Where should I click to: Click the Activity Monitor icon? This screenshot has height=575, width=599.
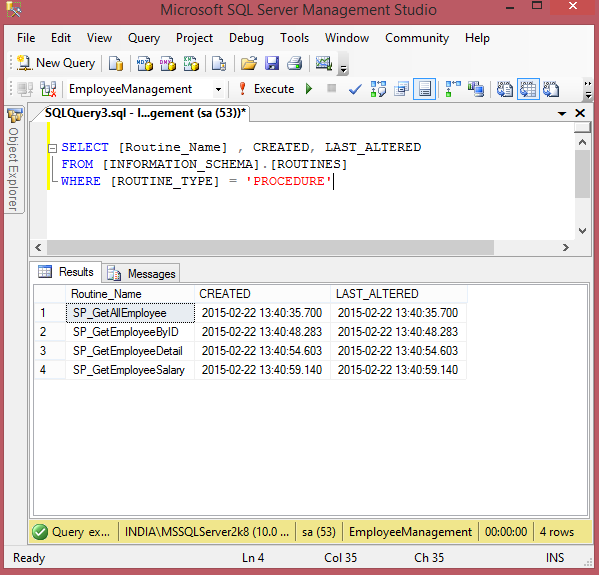pos(324,63)
